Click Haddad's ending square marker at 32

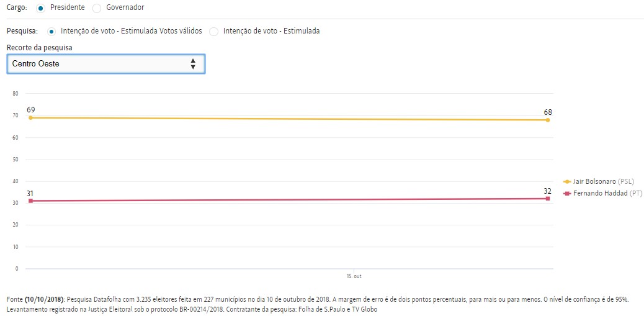(548, 199)
